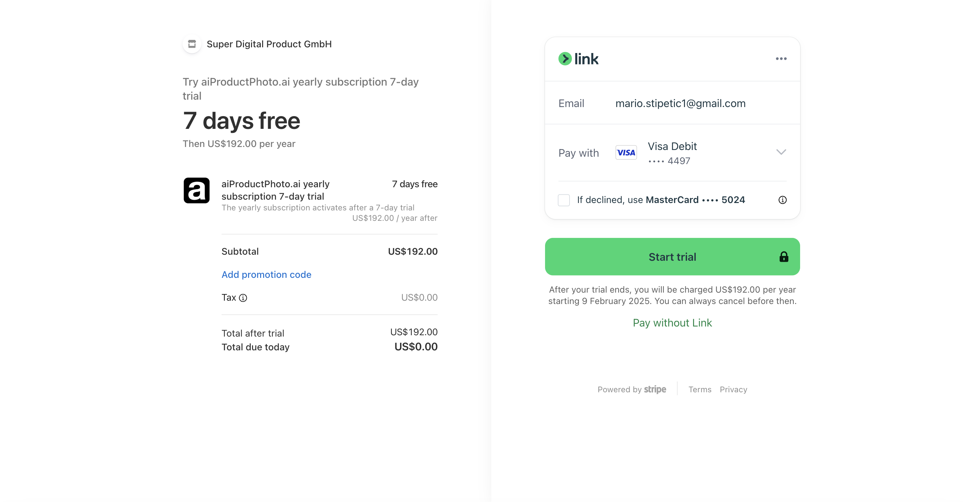
Task: Open the Visa Debit 4497 card selector
Action: (673, 153)
